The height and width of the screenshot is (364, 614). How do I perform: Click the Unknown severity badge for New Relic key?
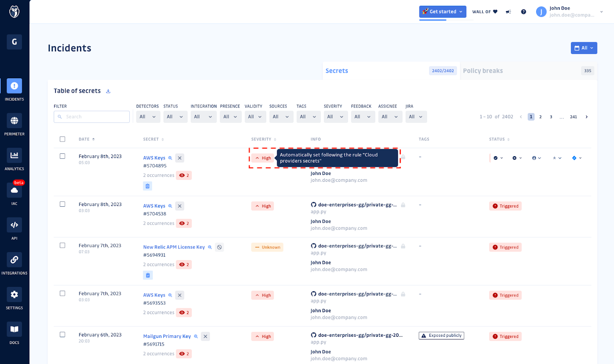(x=267, y=247)
